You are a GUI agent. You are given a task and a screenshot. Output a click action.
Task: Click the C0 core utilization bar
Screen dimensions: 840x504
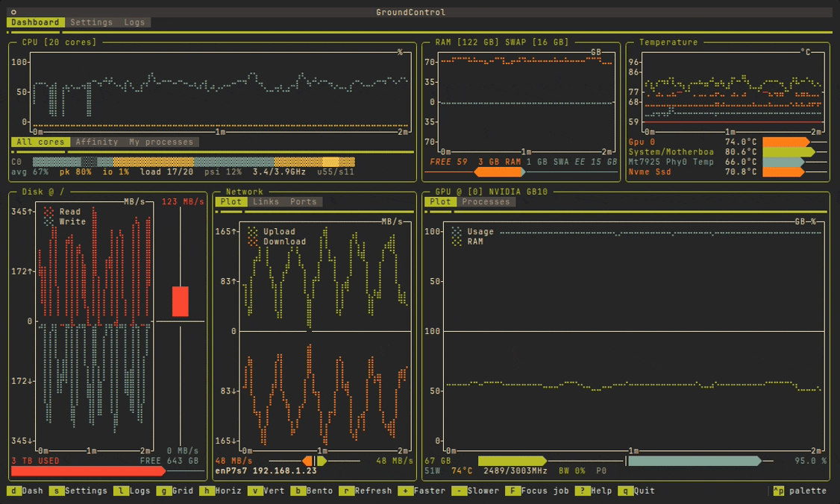(193, 162)
